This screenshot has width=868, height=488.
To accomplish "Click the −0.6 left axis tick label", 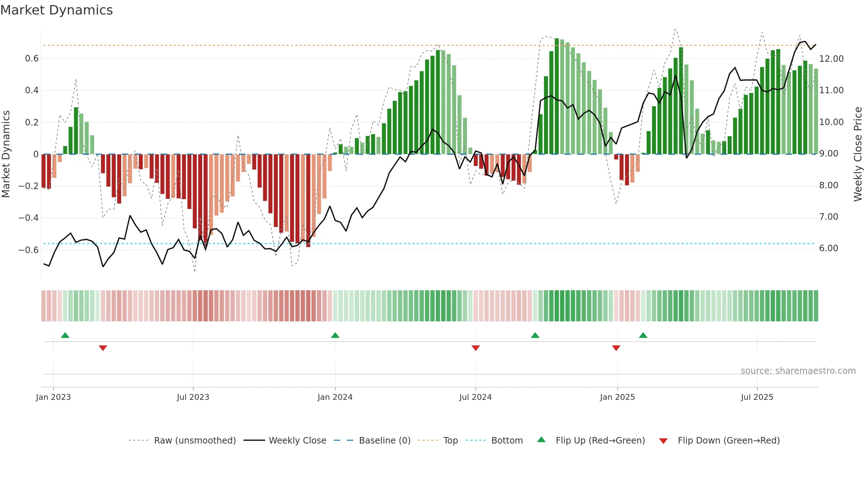I will pos(29,250).
